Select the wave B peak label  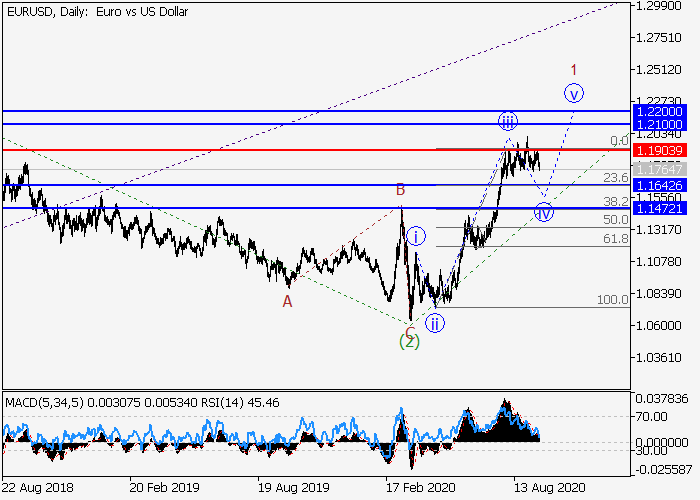click(x=400, y=190)
